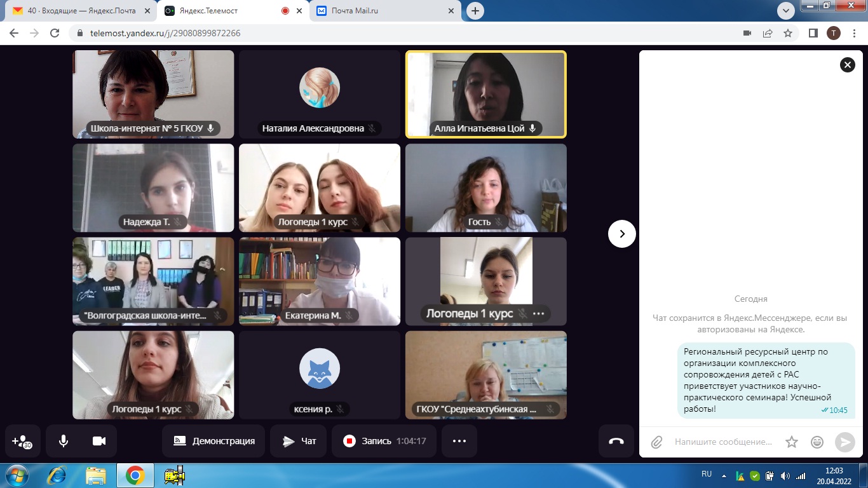Attach a file using the paperclip icon
The width and height of the screenshot is (868, 488).
pos(657,442)
